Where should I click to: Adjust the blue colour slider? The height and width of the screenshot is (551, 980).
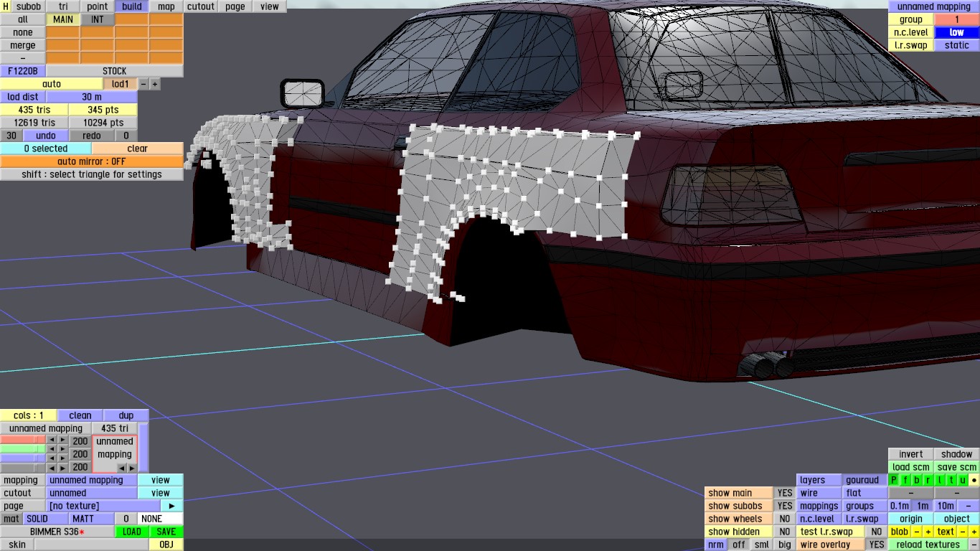[x=23, y=458]
